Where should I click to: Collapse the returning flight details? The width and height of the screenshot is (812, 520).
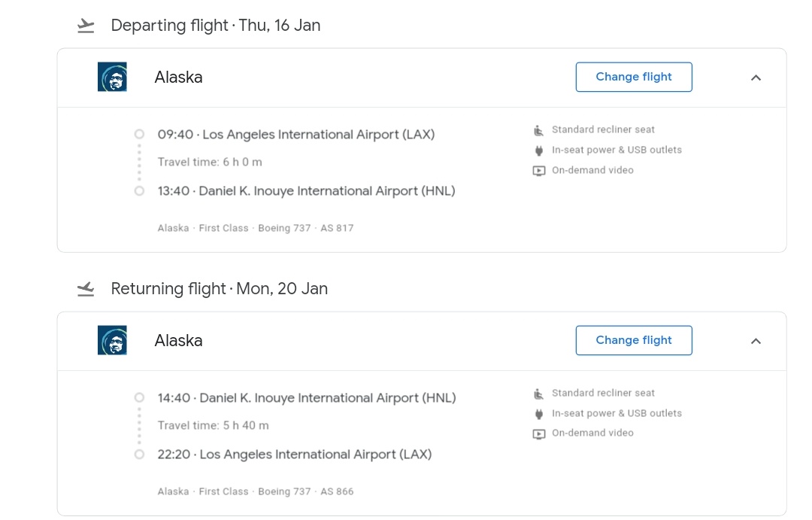(x=756, y=341)
